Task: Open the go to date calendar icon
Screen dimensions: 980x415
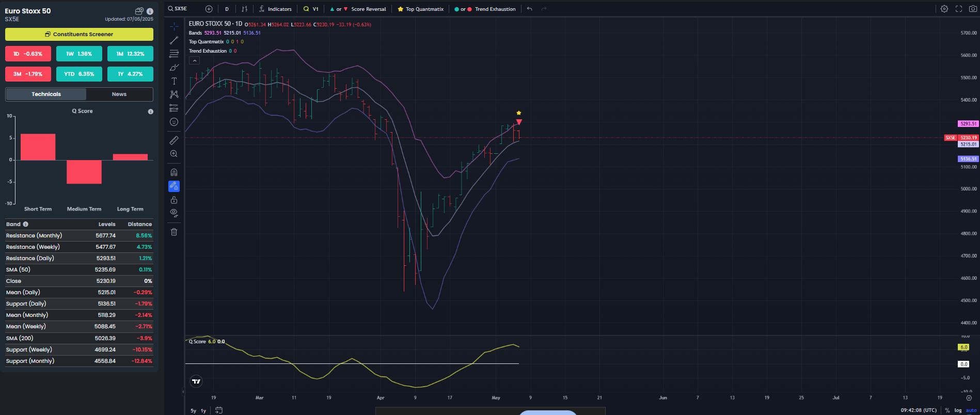Action: coord(219,410)
